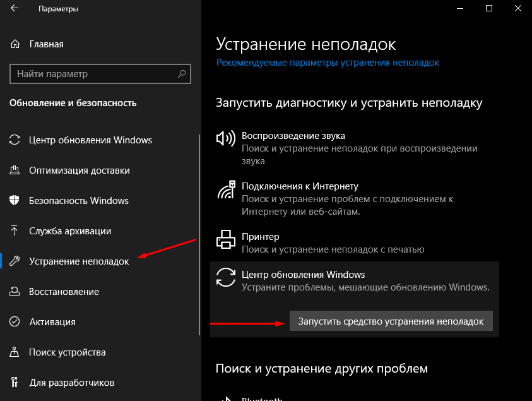Minimize the Параметры window
Image resolution: width=532 pixels, height=401 pixels.
460,8
